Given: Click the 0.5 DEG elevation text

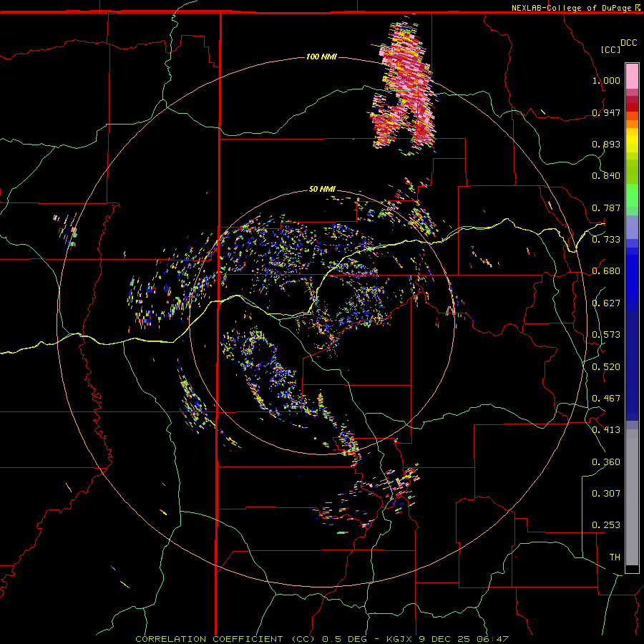Looking at the screenshot, I should (x=345, y=639).
